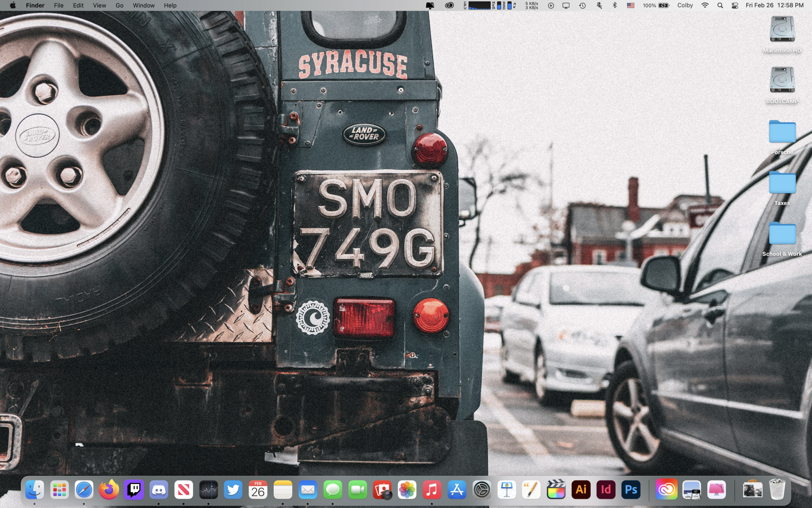Open Spotlight search in menu bar
Viewport: 812px width, 508px height.
coord(720,5)
